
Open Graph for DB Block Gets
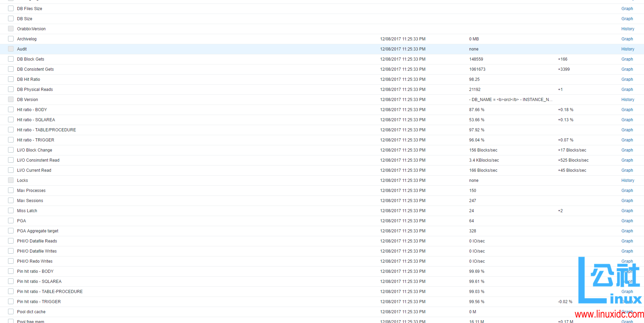(x=627, y=59)
